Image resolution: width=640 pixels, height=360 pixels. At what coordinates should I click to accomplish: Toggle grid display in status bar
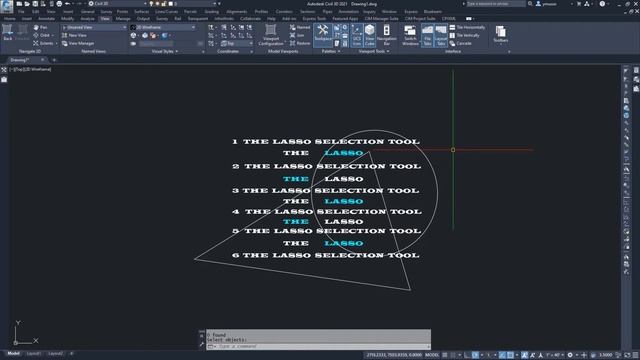(445, 355)
